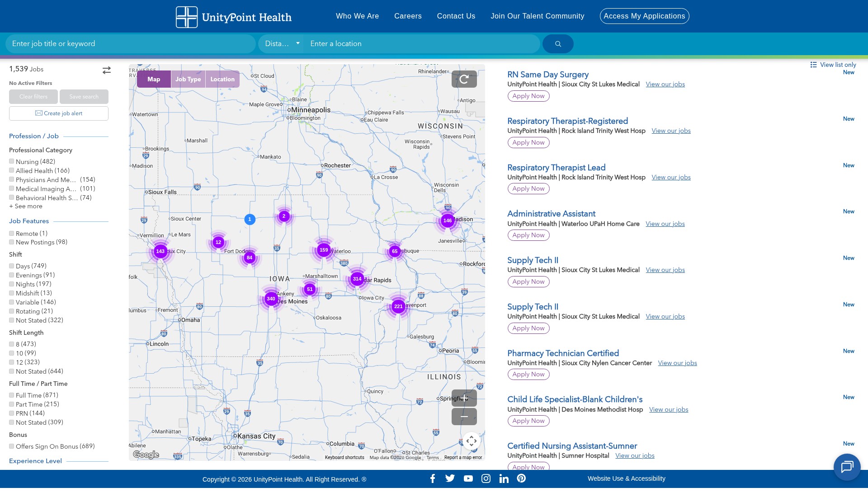Click the Save search button
The height and width of the screenshot is (497, 868).
pos(84,97)
